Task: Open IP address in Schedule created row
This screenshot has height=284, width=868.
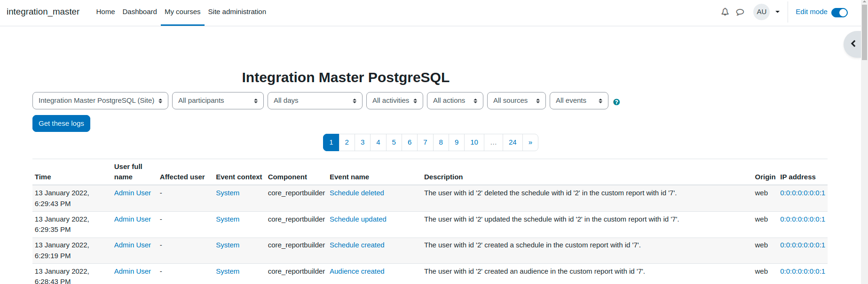Action: pos(803,245)
